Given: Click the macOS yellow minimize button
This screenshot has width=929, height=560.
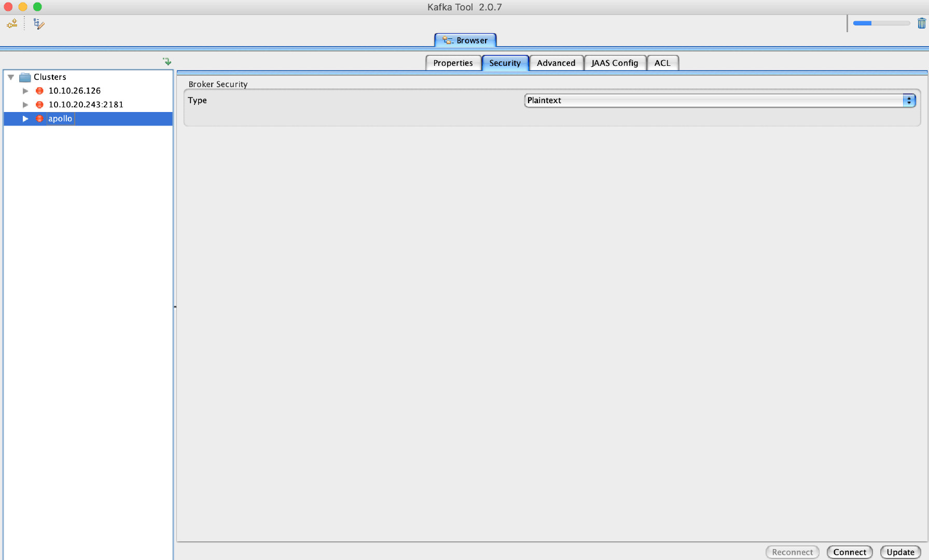Looking at the screenshot, I should [23, 7].
